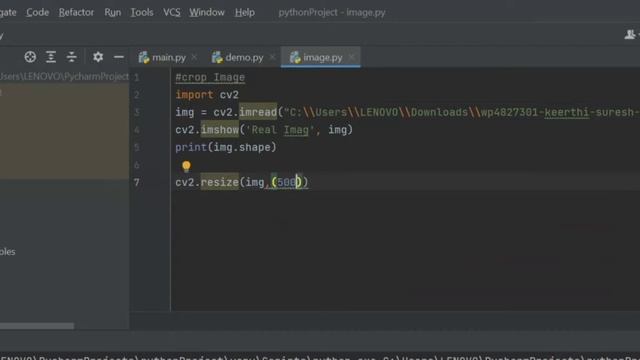
Task: Open the Window menu
Action: 207,12
